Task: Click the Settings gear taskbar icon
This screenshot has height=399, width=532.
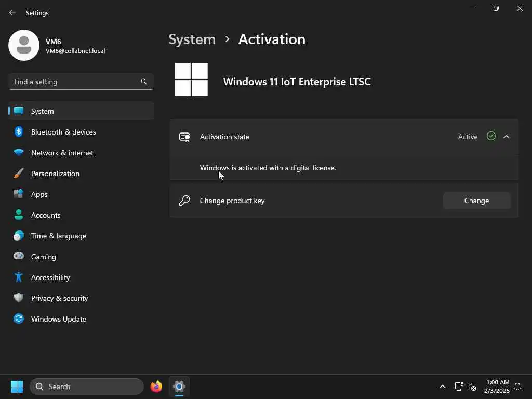Action: [179, 387]
